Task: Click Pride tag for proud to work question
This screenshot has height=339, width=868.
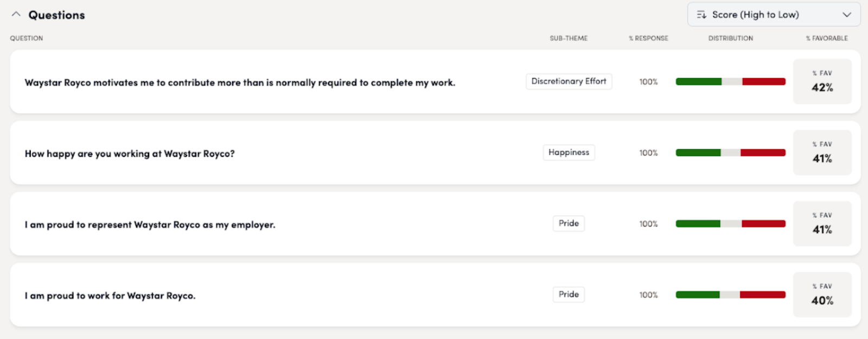Action: (x=569, y=294)
